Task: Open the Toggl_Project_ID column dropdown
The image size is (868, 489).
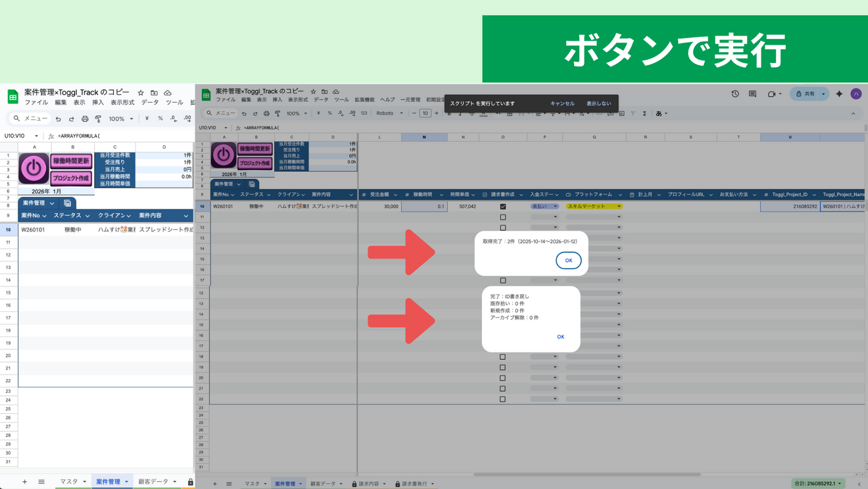Action: [x=814, y=195]
